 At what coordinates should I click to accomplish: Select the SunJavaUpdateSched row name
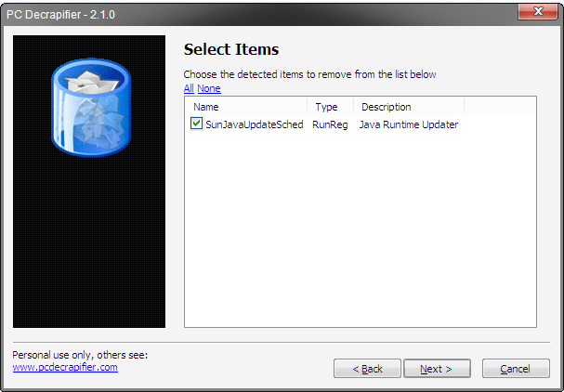tap(255, 124)
